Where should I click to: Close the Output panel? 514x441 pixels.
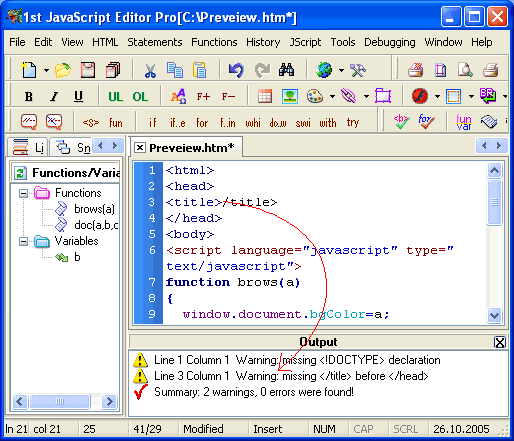tap(500, 342)
